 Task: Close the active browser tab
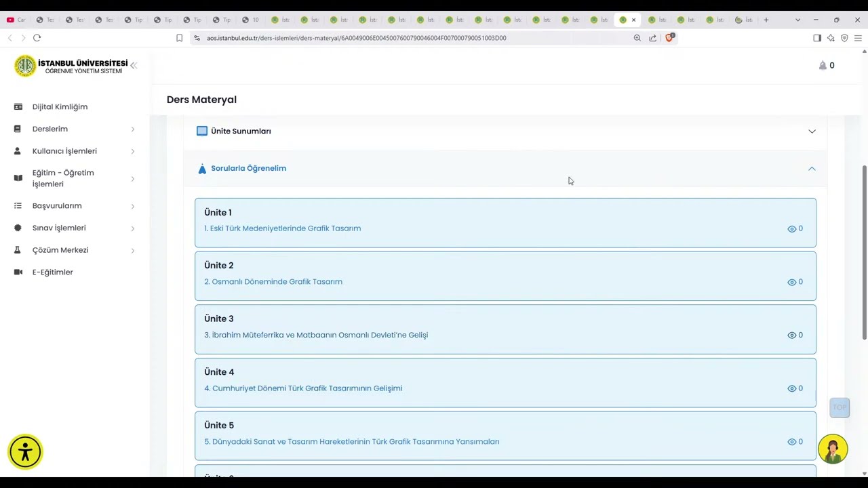[634, 20]
